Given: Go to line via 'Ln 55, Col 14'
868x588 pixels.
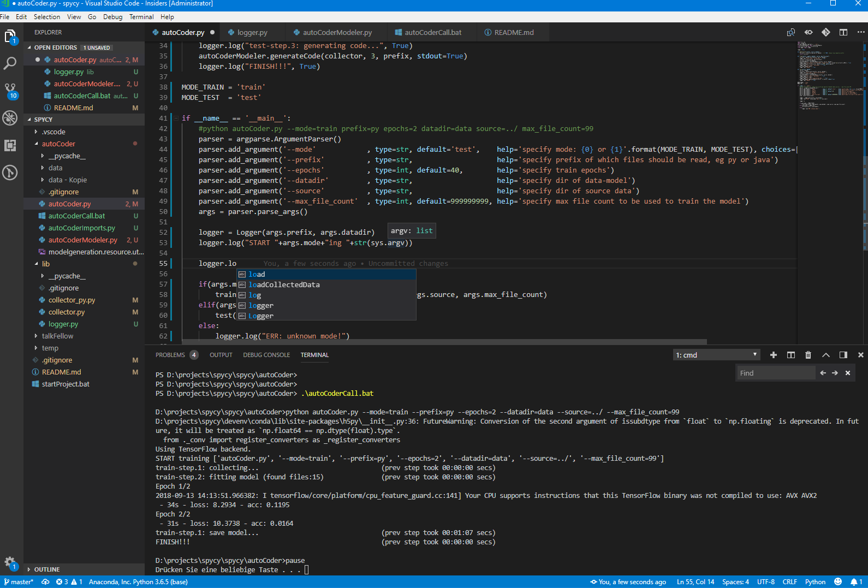Looking at the screenshot, I should coord(695,582).
